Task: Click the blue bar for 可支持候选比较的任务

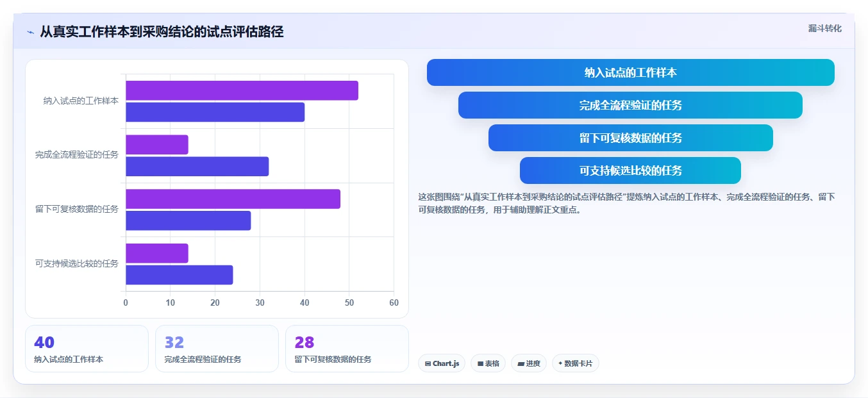Action: click(179, 275)
